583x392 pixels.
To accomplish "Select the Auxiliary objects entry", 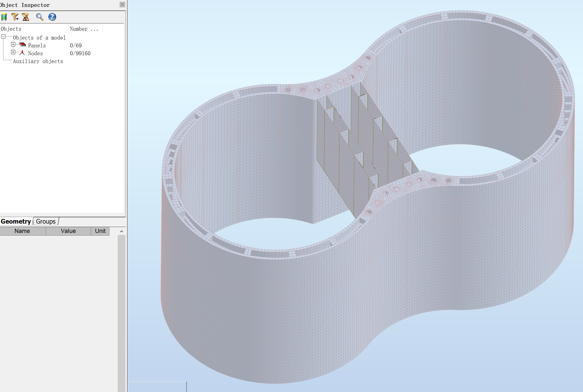I will (38, 61).
